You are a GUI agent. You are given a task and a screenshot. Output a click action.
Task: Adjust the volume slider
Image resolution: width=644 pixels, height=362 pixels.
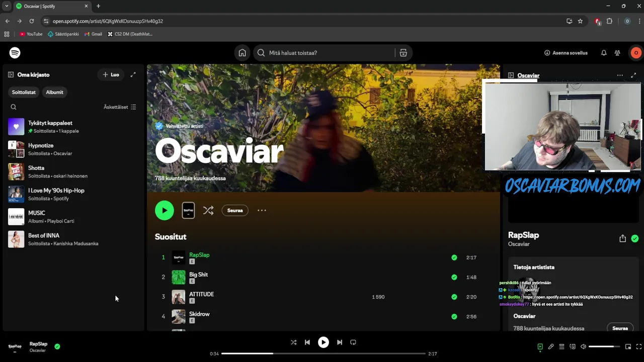click(604, 346)
